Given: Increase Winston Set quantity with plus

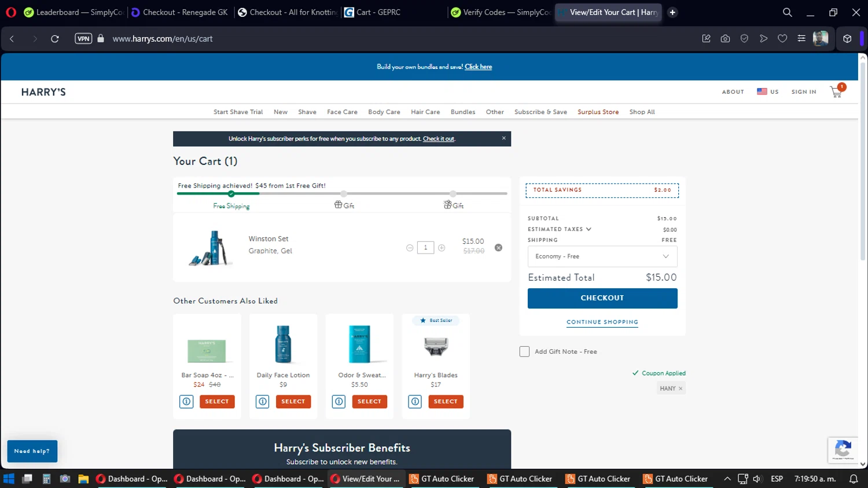Looking at the screenshot, I should [442, 248].
